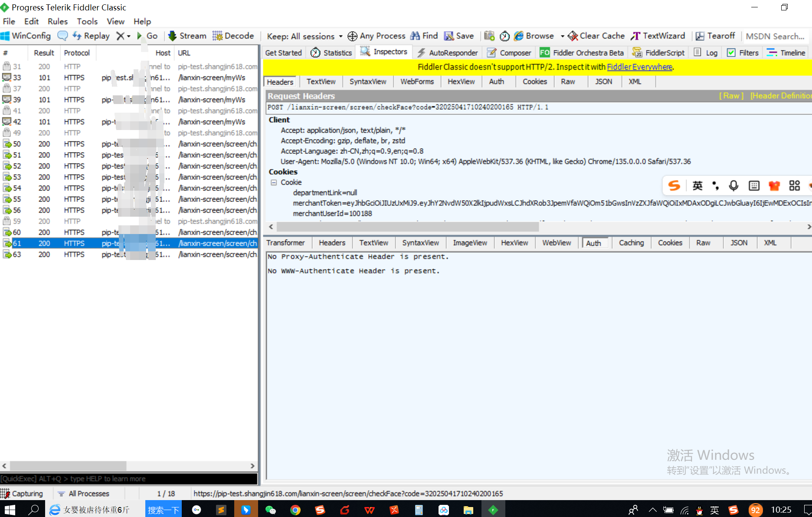Focus the MSDN Search field
The width and height of the screenshot is (812, 517).
point(776,36)
